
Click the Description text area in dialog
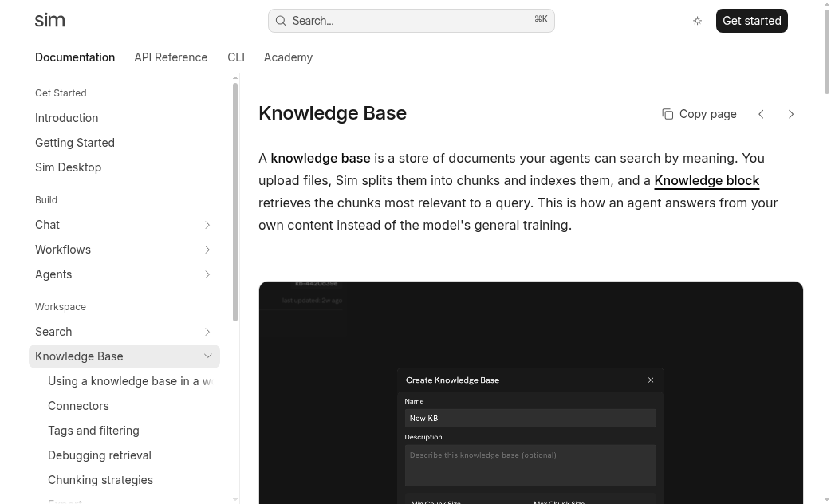click(530, 465)
